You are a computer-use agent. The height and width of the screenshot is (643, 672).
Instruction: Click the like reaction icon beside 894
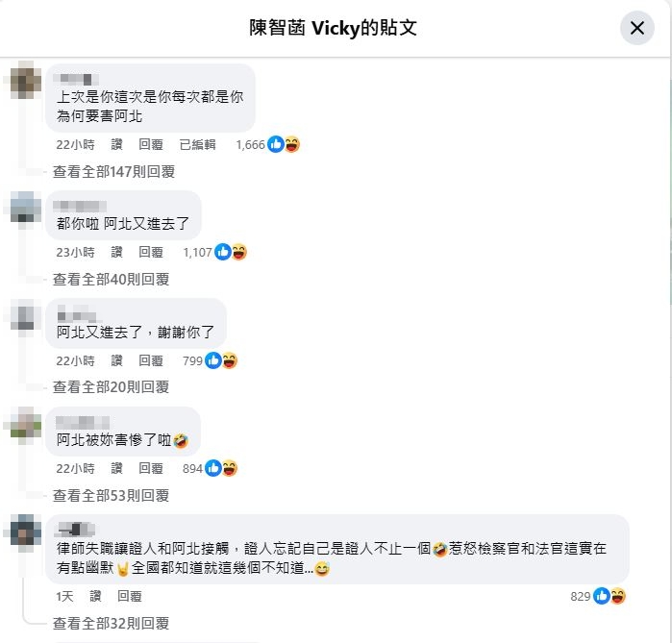(x=213, y=468)
